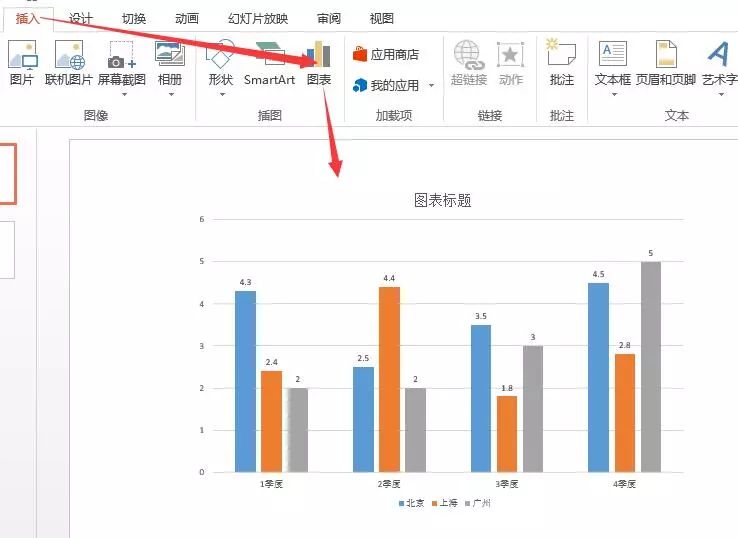Select the selected slide thumbnail with red border
The height and width of the screenshot is (538, 738).
pyautogui.click(x=8, y=174)
